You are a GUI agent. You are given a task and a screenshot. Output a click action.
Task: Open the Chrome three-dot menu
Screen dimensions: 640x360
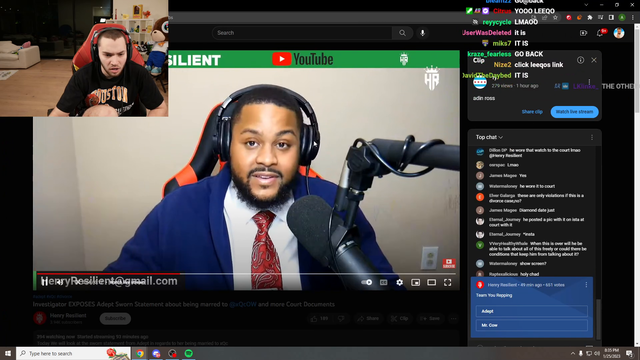point(633,18)
